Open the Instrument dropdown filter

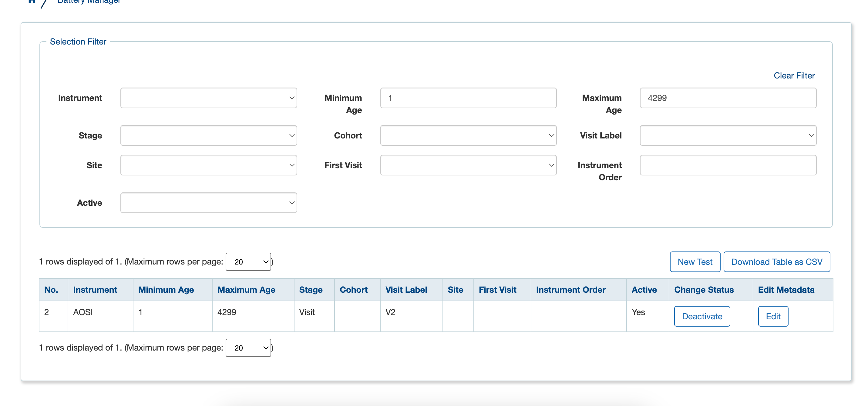[208, 98]
